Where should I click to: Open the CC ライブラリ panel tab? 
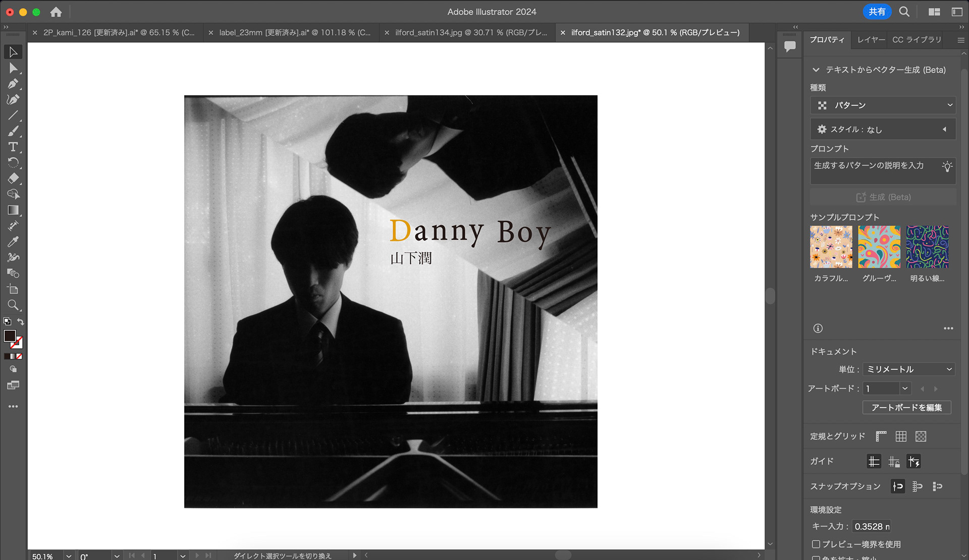pos(917,40)
